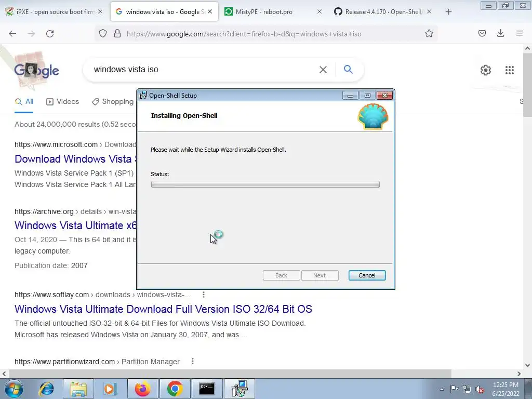Image resolution: width=532 pixels, height=399 pixels.
Task: Click the Open-Shell Setup title bar icon
Action: [143, 96]
